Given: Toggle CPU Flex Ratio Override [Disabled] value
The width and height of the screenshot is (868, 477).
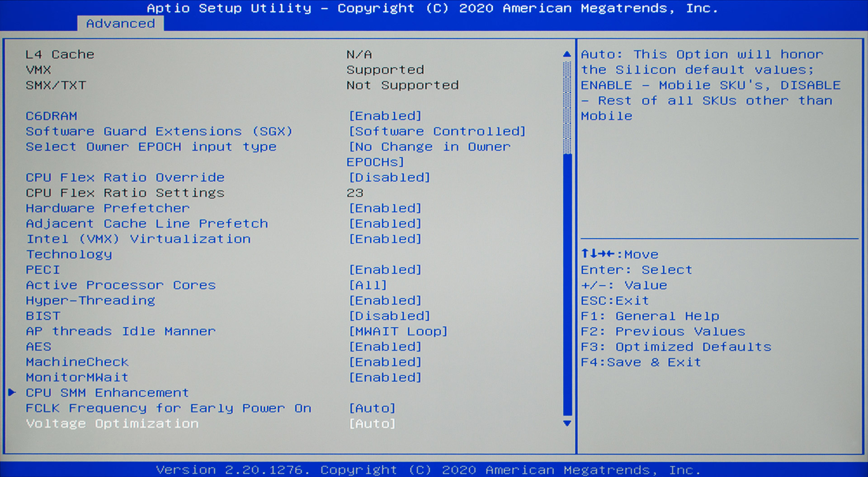Looking at the screenshot, I should point(389,178).
